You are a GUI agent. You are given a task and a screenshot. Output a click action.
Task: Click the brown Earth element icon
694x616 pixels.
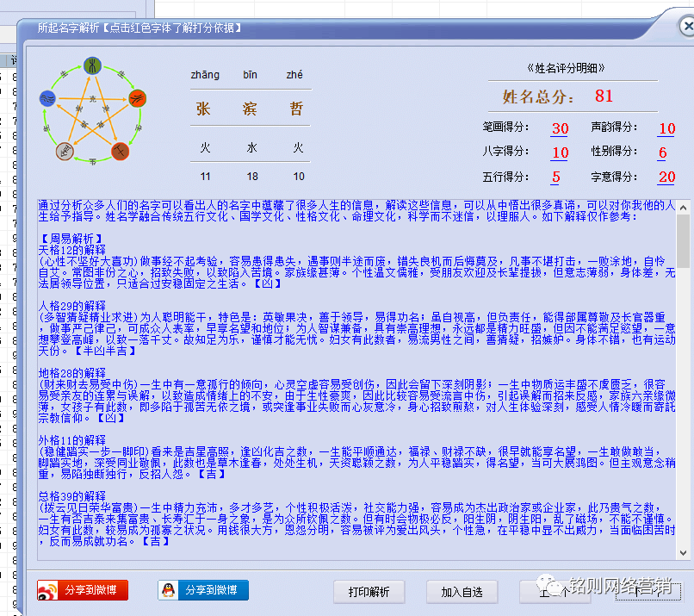coord(121,152)
